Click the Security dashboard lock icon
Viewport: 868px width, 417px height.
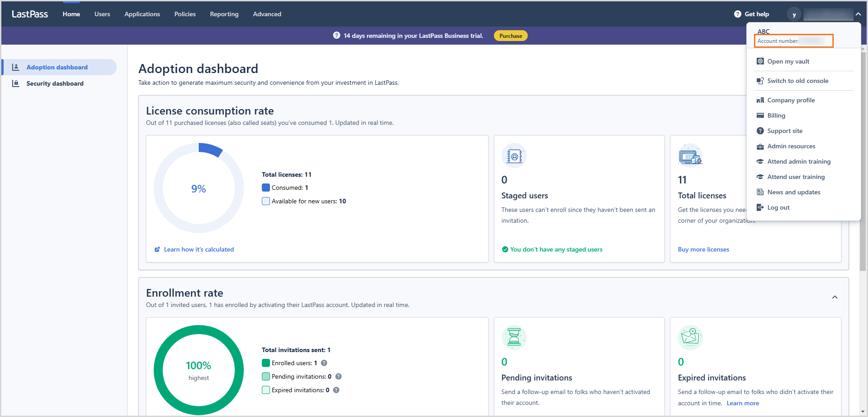point(16,83)
